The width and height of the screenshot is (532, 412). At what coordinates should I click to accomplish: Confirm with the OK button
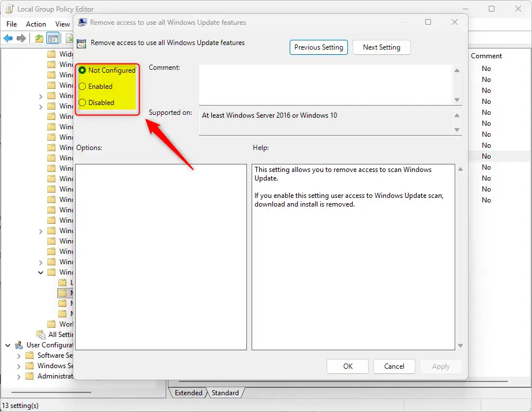click(x=348, y=366)
